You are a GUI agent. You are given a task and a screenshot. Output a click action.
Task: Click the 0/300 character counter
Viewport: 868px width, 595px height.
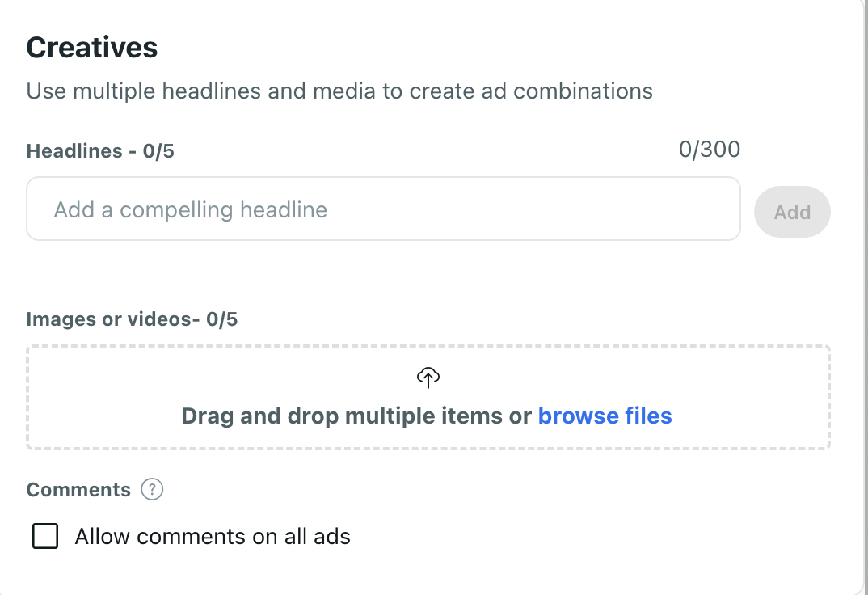pos(709,149)
